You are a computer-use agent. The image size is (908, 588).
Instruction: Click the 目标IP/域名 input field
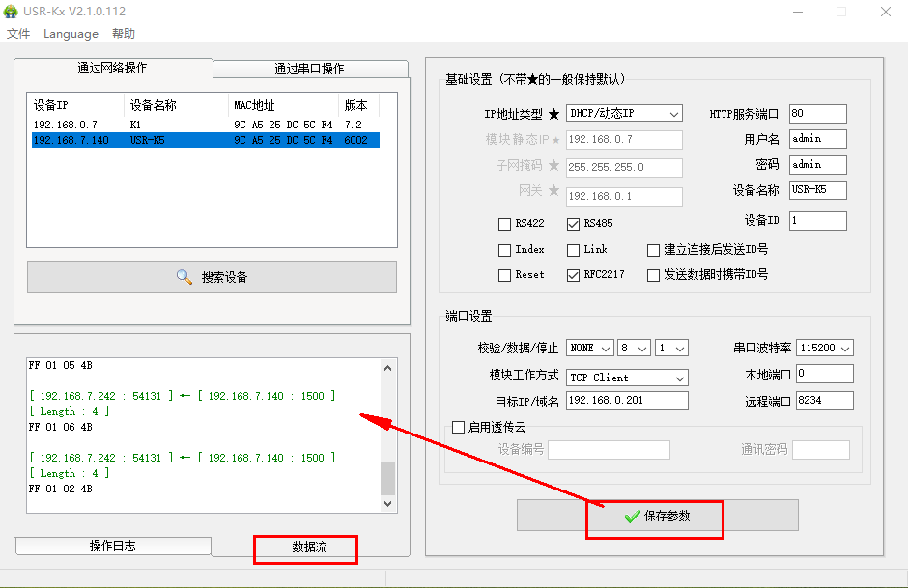pos(627,401)
